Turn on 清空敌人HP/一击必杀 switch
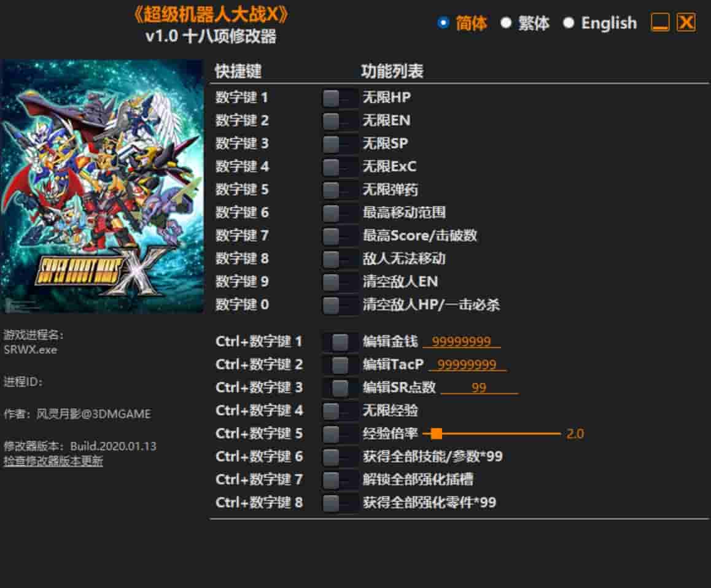Image resolution: width=711 pixels, height=588 pixels. pyautogui.click(x=339, y=305)
